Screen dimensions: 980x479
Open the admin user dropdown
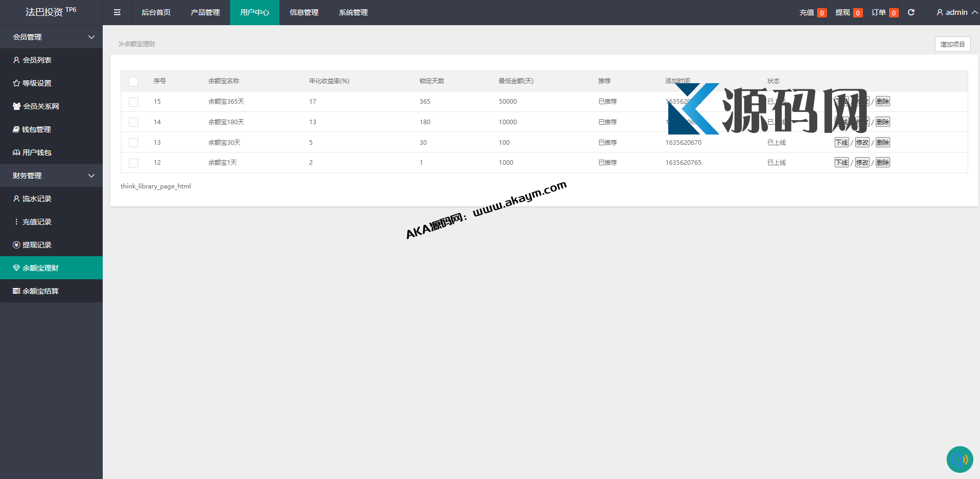click(x=957, y=12)
